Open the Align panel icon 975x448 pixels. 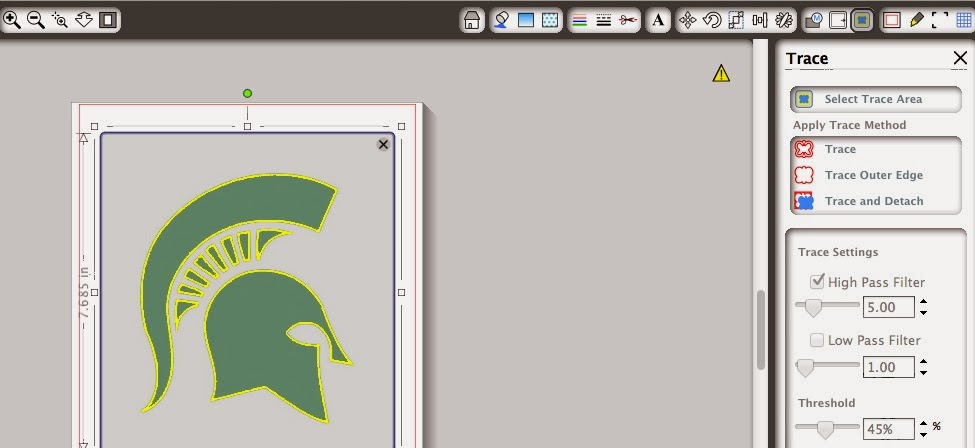click(x=760, y=20)
